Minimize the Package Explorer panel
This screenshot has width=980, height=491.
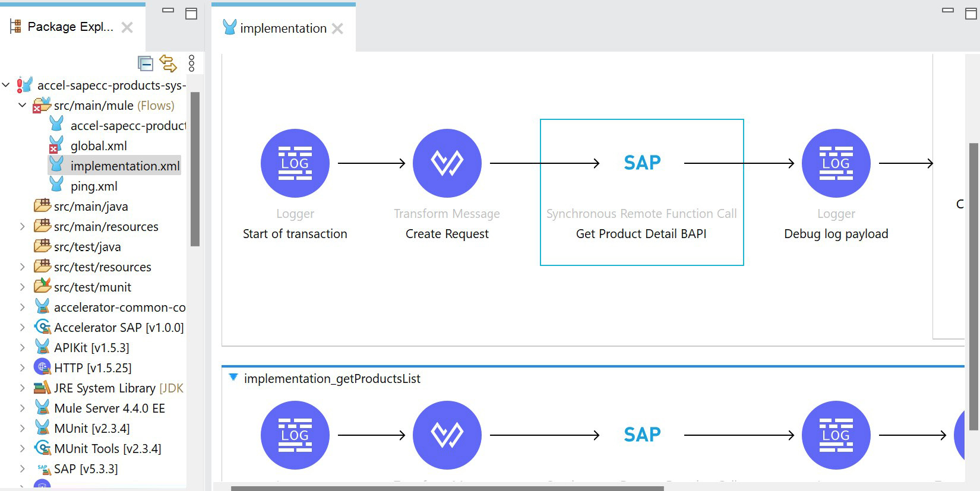168,10
